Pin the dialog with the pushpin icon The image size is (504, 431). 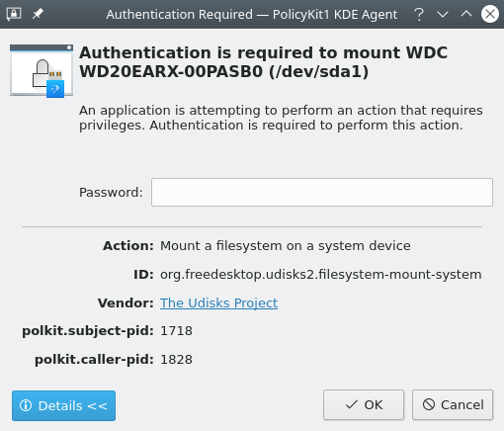38,14
